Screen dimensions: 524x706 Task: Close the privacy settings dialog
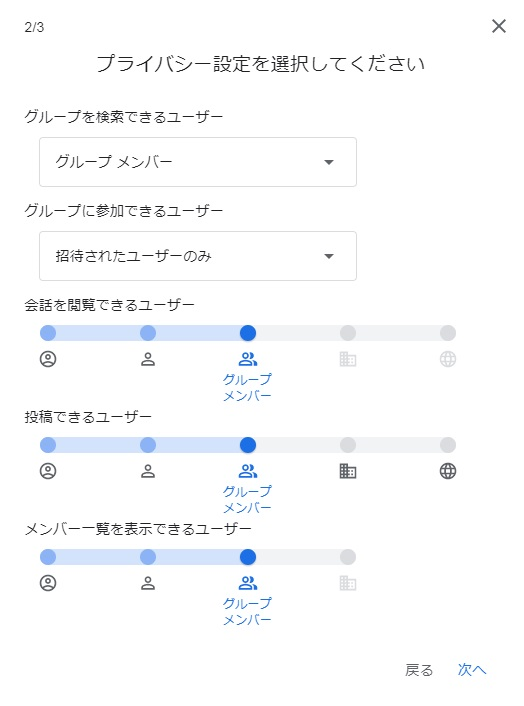[499, 26]
